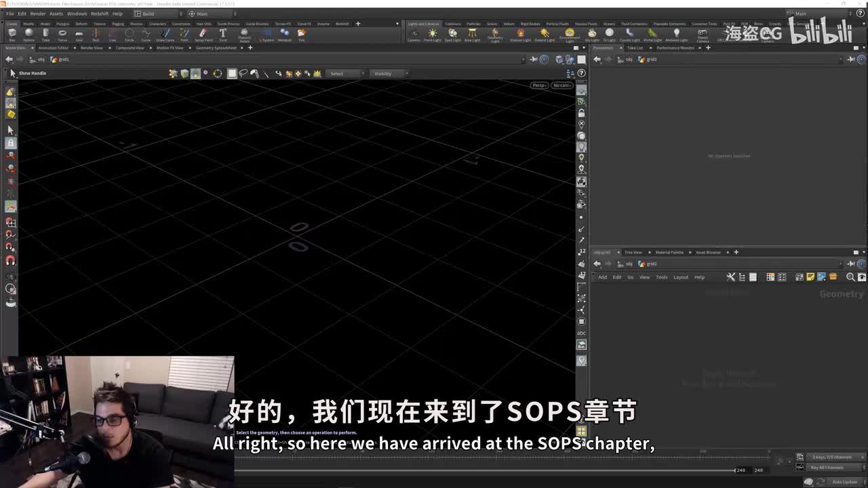The height and width of the screenshot is (488, 868).
Task: Open the File menu
Action: coord(10,14)
